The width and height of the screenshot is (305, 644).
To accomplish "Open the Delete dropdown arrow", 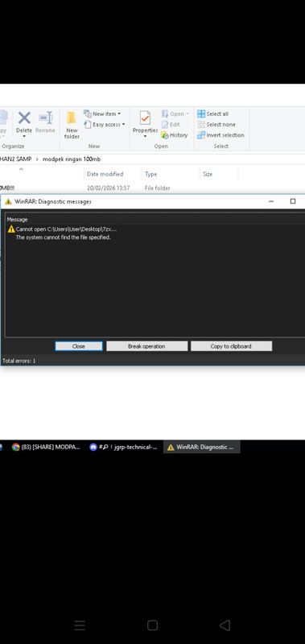I will coord(24,136).
